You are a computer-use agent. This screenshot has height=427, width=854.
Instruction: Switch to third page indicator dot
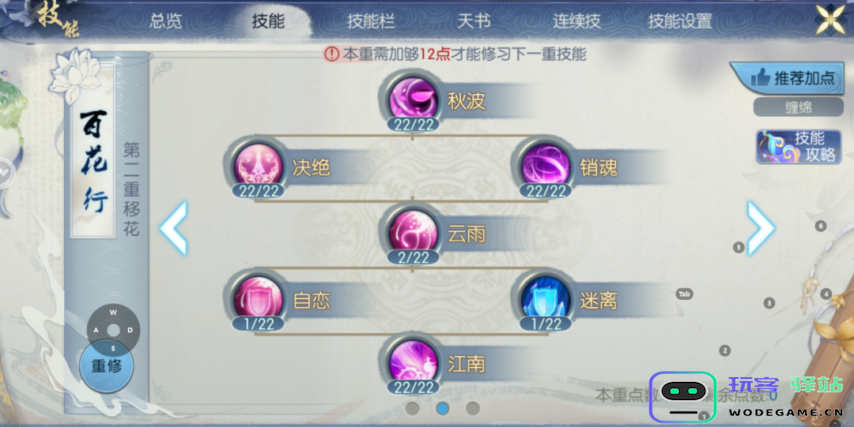473,408
